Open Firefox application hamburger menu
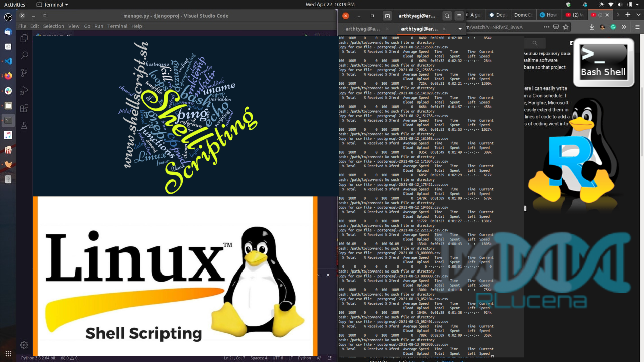The width and height of the screenshot is (644, 362). (637, 27)
